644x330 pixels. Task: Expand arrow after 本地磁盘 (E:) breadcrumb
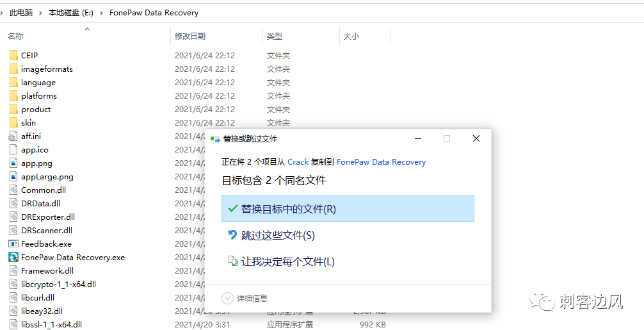101,13
